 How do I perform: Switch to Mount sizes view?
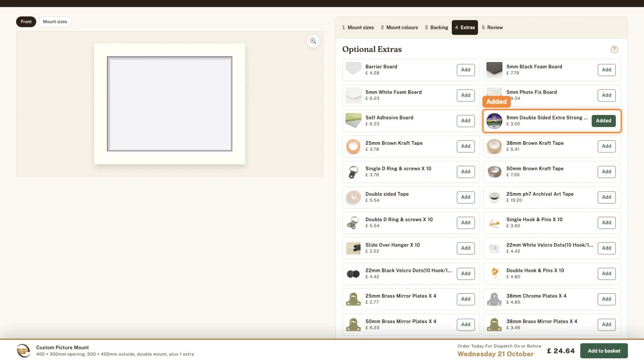55,22
